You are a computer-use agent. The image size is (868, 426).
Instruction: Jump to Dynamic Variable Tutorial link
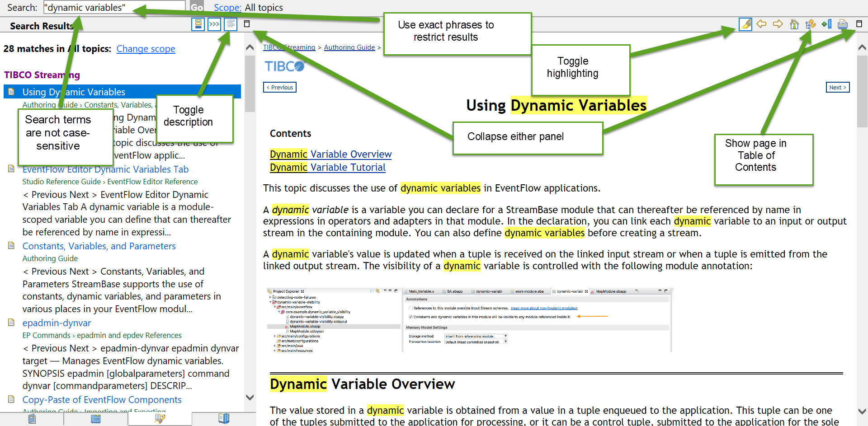(328, 168)
